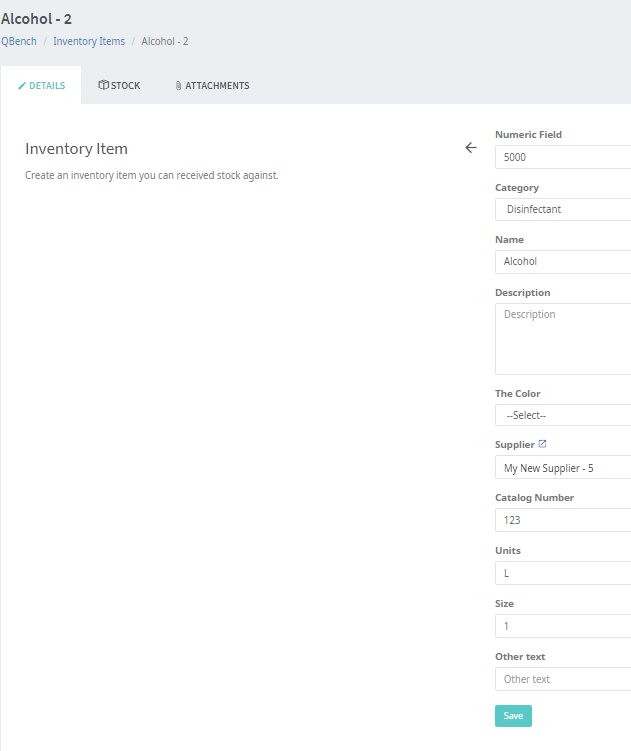Open The Color select dropdown
Viewport: 631px width, 751px height.
click(563, 415)
